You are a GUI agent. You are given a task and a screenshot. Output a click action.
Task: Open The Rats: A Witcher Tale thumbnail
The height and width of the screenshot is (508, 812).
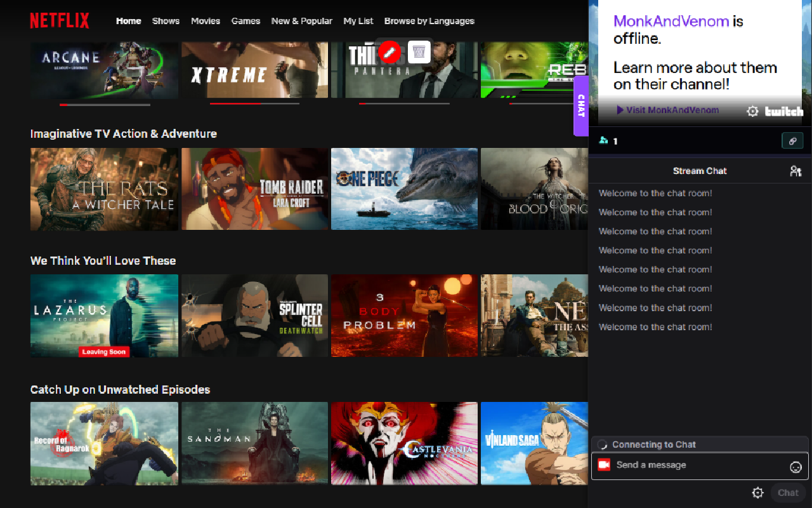pos(104,189)
